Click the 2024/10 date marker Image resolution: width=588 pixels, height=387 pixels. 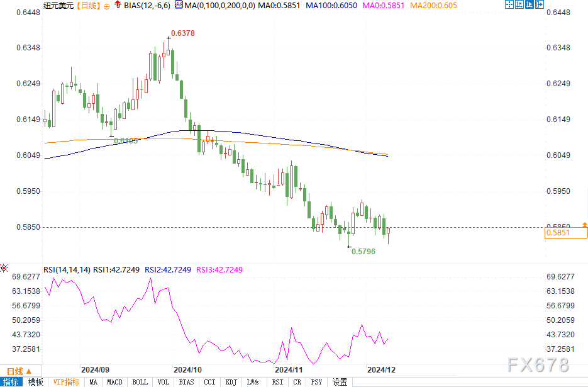(x=187, y=370)
